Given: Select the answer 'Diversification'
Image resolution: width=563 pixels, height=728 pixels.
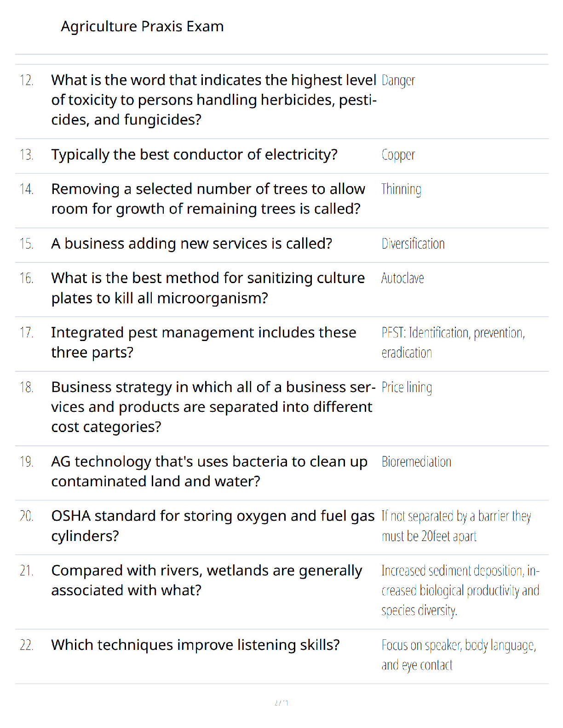Looking at the screenshot, I should pyautogui.click(x=413, y=244).
